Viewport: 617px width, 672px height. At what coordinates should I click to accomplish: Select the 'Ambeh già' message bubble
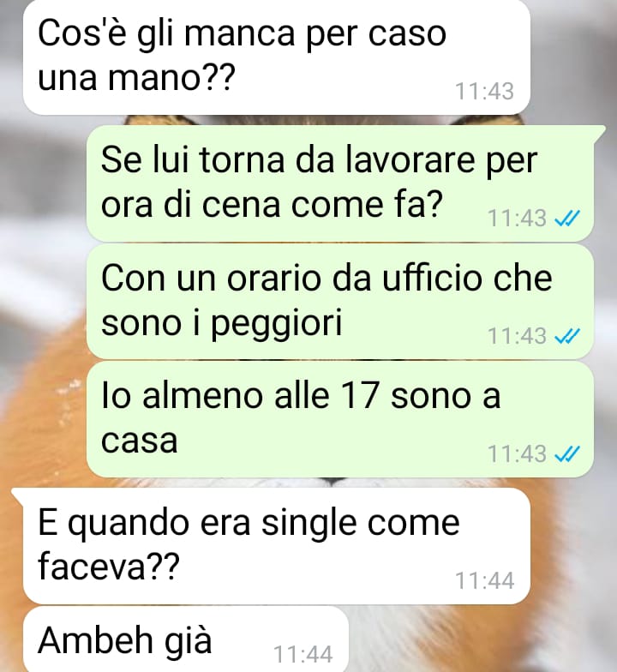[x=185, y=639]
